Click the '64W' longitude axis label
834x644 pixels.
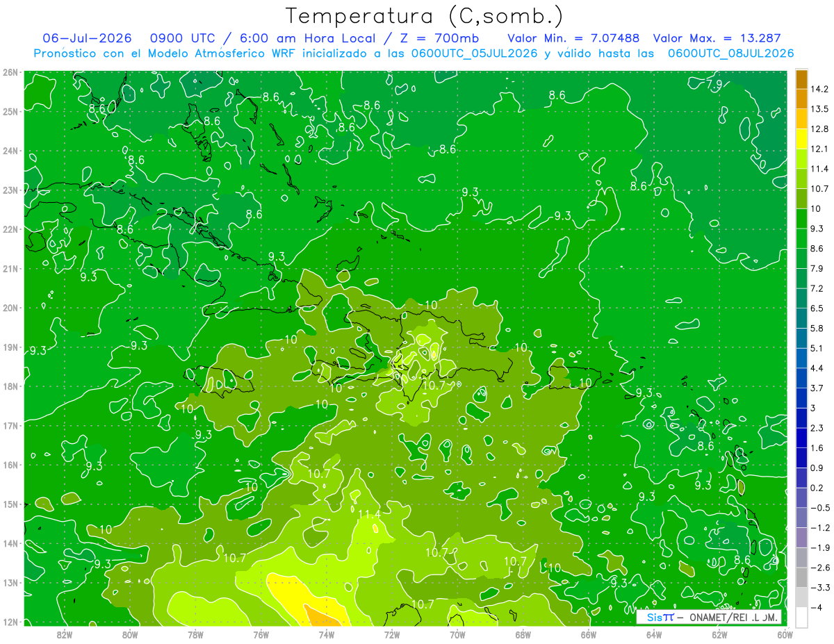(x=654, y=634)
